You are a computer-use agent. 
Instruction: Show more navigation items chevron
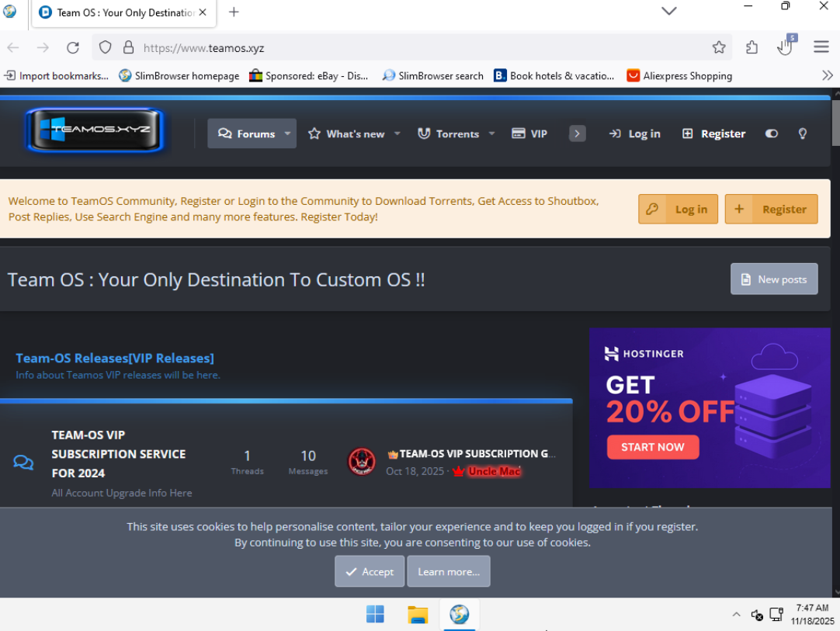[x=577, y=133]
